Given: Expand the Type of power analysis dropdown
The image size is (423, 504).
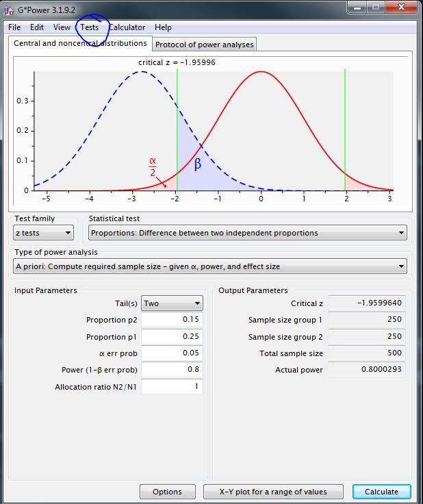Looking at the screenshot, I should point(210,266).
